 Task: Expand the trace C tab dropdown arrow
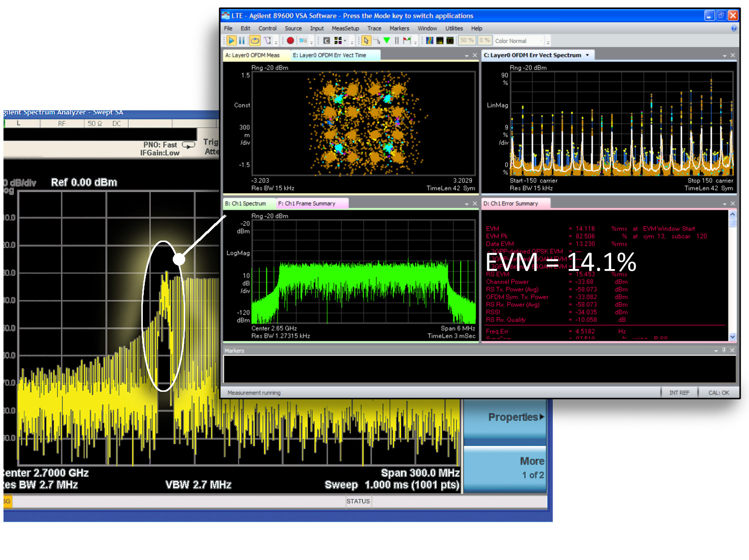pyautogui.click(x=587, y=55)
